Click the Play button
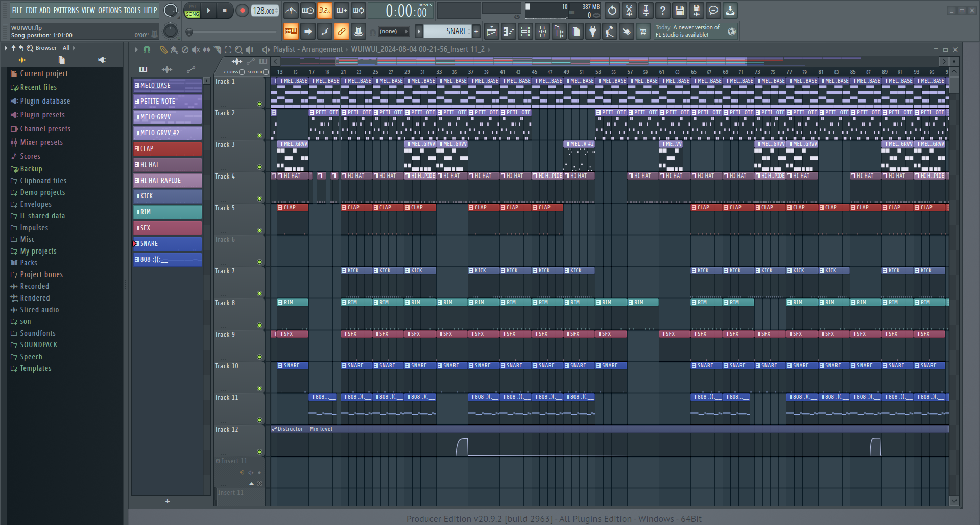 [x=208, y=10]
